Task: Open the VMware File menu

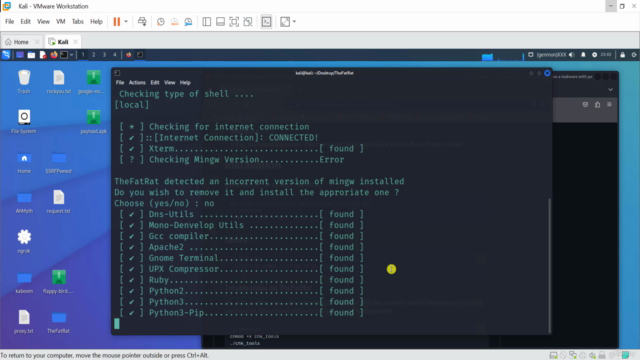Action: [x=10, y=22]
